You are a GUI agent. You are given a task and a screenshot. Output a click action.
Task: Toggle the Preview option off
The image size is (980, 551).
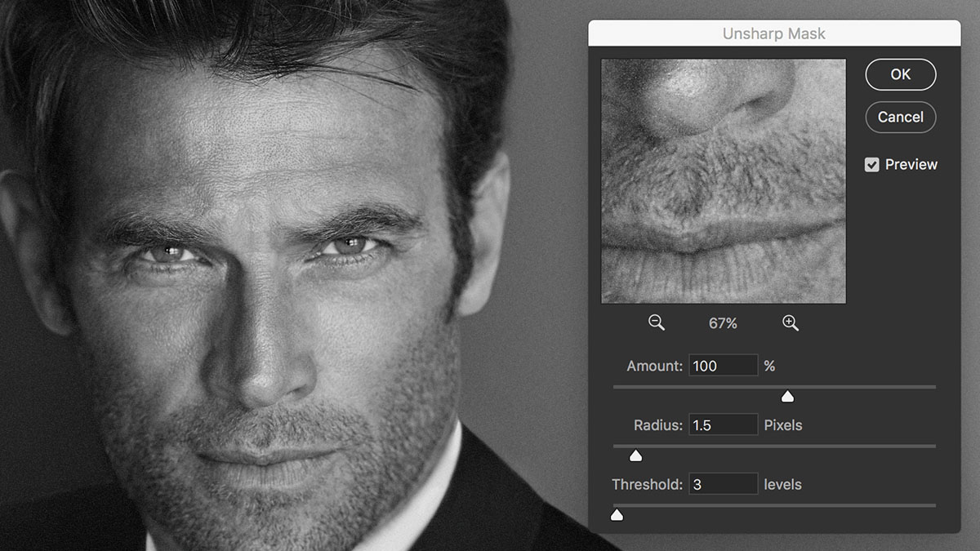pyautogui.click(x=871, y=163)
